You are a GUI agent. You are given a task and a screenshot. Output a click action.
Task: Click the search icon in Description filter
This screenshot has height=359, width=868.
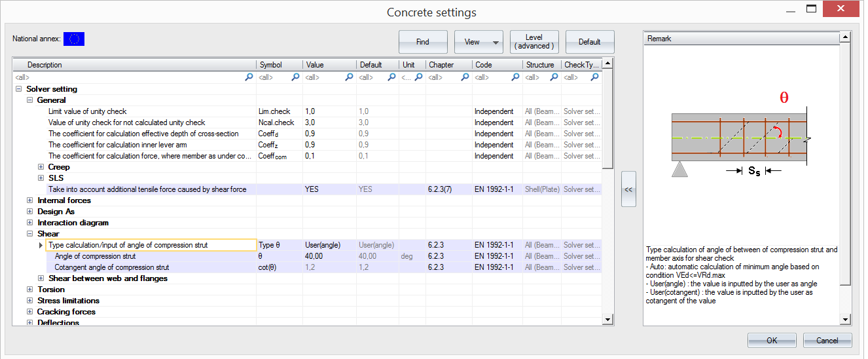(x=249, y=77)
